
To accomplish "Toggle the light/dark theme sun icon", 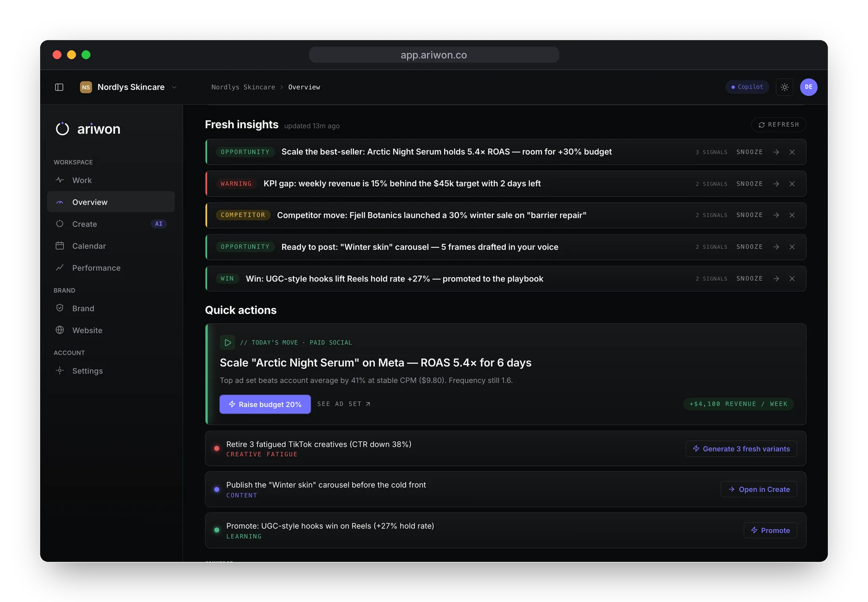I will (x=785, y=87).
